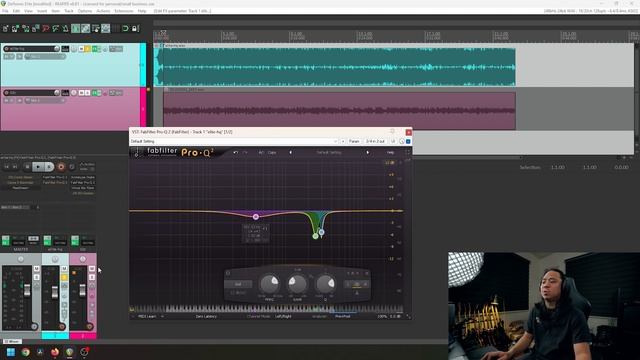This screenshot has height=360, width=640.
Task: Open the green FX button on pink track
Action: click(95, 93)
